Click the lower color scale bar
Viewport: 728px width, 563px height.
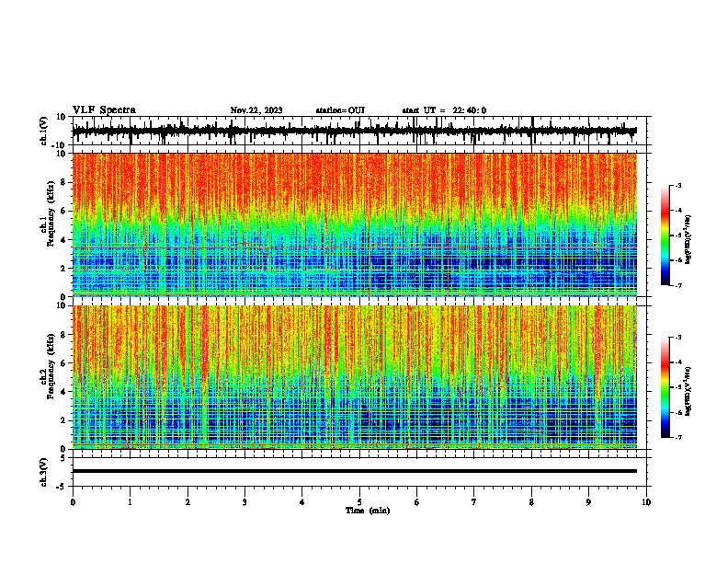pos(665,387)
